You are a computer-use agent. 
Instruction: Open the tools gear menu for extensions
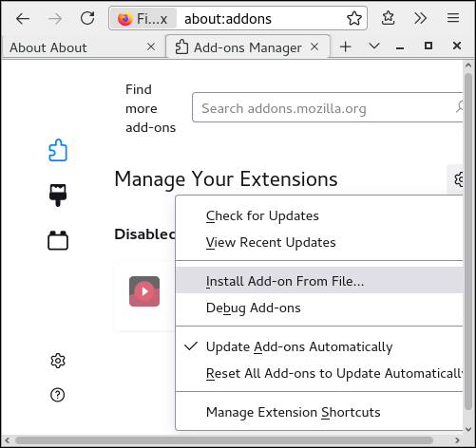coord(456,179)
